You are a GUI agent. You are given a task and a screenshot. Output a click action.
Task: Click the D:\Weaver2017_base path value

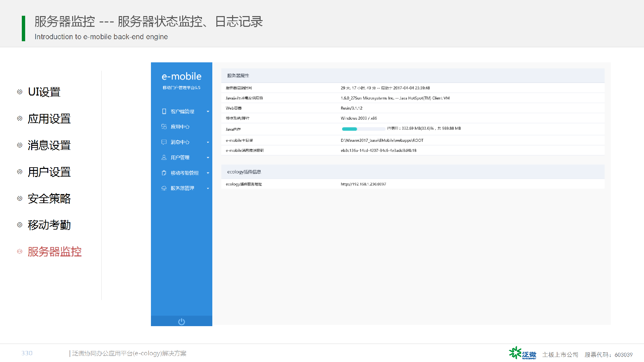pos(382,140)
